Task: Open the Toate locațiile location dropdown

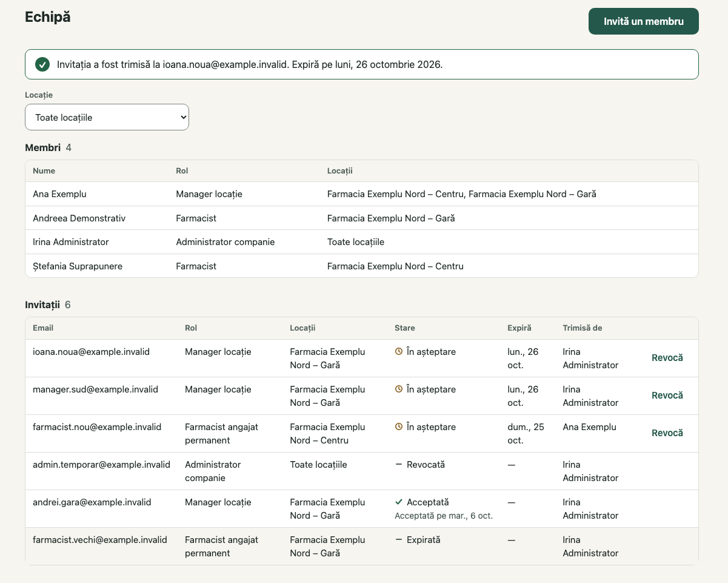Action: pos(107,117)
